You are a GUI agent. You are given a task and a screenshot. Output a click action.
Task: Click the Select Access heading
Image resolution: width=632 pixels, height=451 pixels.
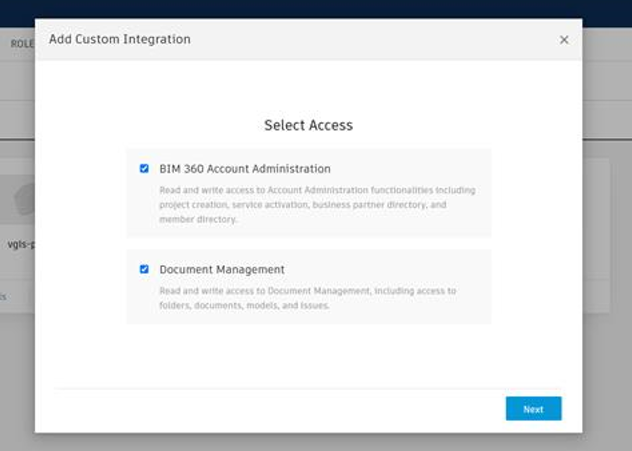(x=308, y=125)
